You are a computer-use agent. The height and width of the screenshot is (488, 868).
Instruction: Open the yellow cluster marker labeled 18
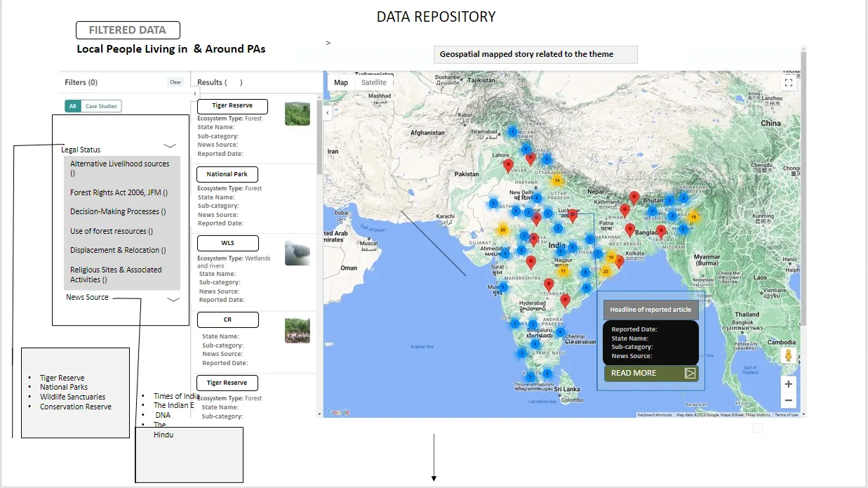(x=693, y=217)
